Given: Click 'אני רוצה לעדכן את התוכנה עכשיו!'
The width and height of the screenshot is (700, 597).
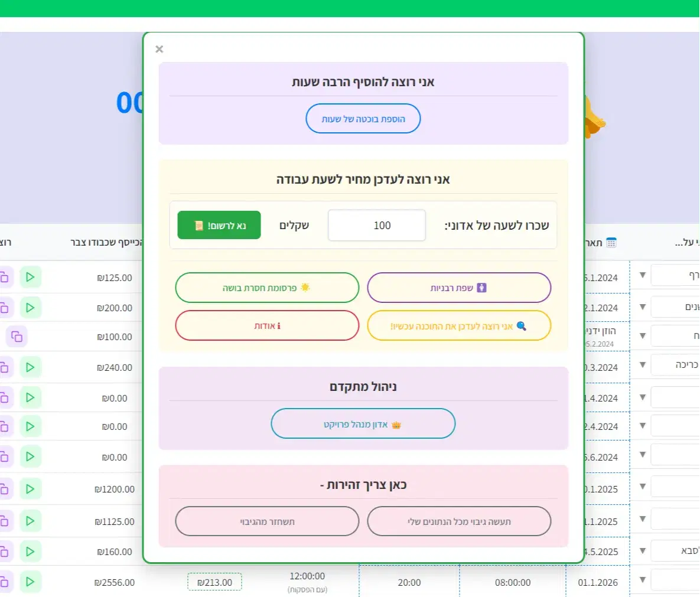Looking at the screenshot, I should (458, 326).
